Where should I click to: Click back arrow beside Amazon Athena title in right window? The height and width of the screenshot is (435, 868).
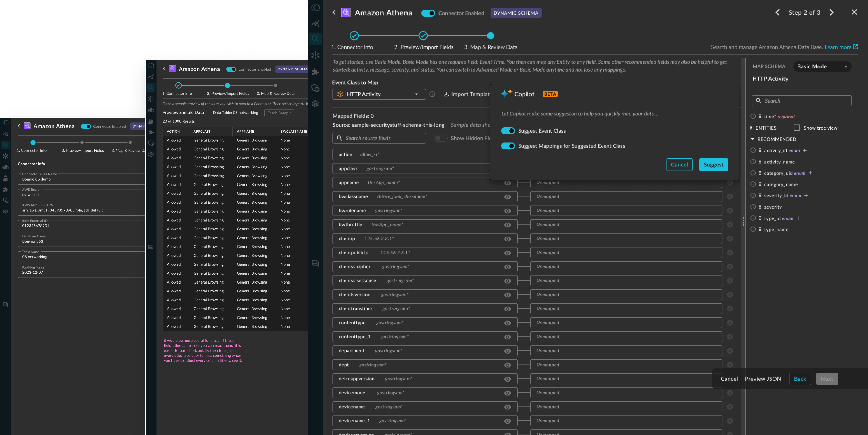point(334,13)
